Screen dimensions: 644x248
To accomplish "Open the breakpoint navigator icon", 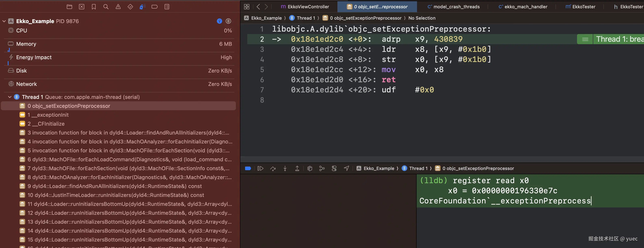I will 155,7.
